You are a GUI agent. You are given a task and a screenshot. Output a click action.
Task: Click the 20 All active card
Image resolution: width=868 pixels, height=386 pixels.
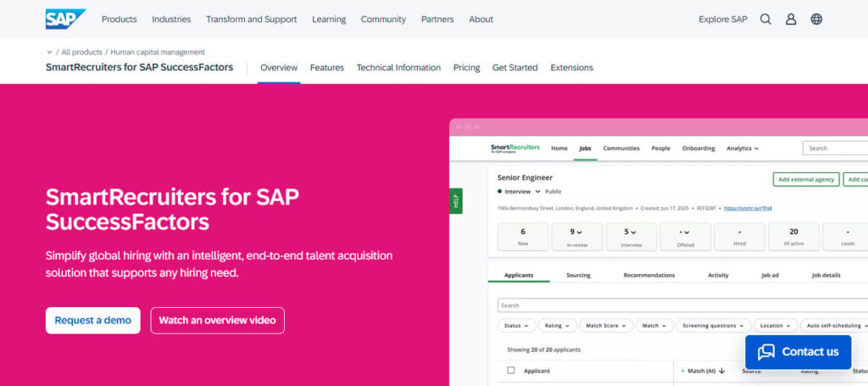pos(793,237)
